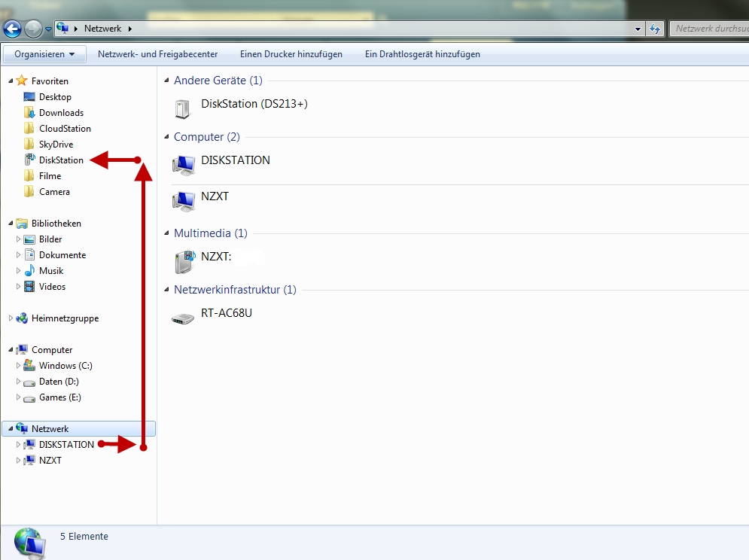Open the Camera folder icon
This screenshot has height=560, width=749.
coord(29,192)
